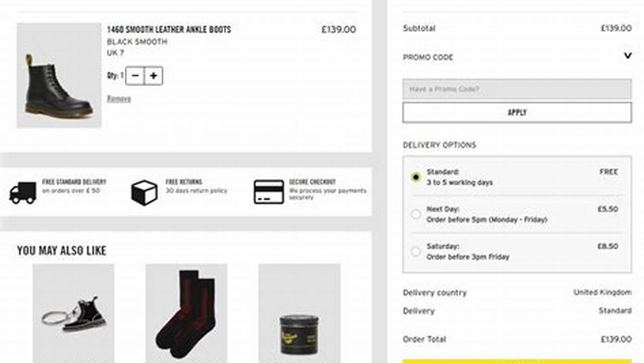Decrease quantity with the minus button
Screen dimensions: 644x363
coord(135,76)
